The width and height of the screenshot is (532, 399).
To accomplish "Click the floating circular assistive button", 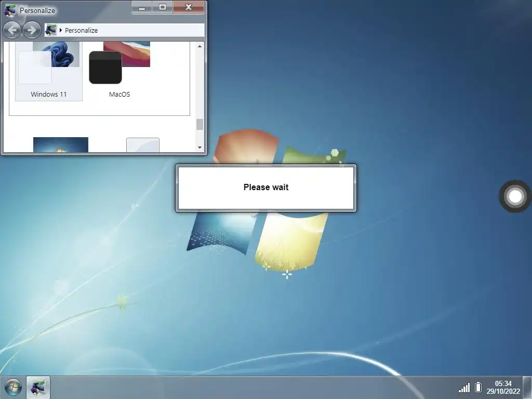I will point(515,196).
